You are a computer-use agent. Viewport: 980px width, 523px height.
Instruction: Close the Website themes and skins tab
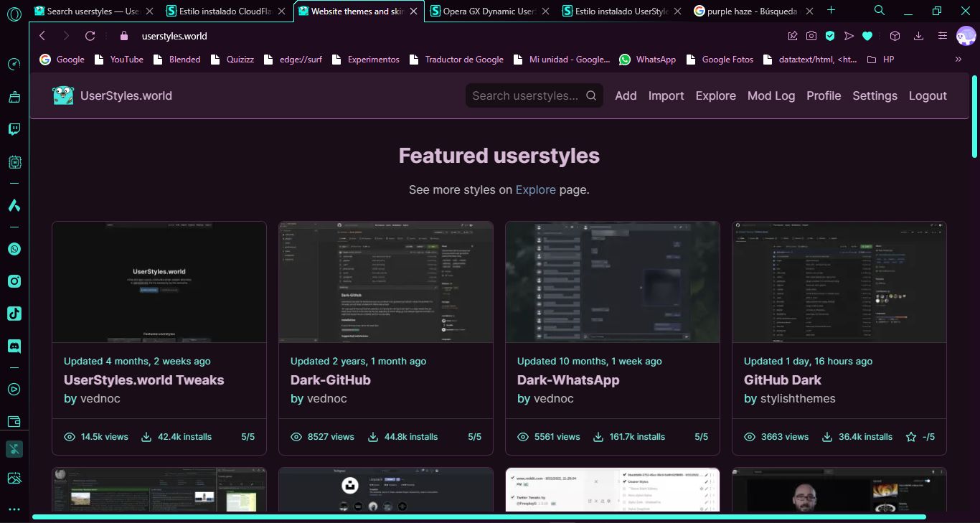(x=413, y=11)
